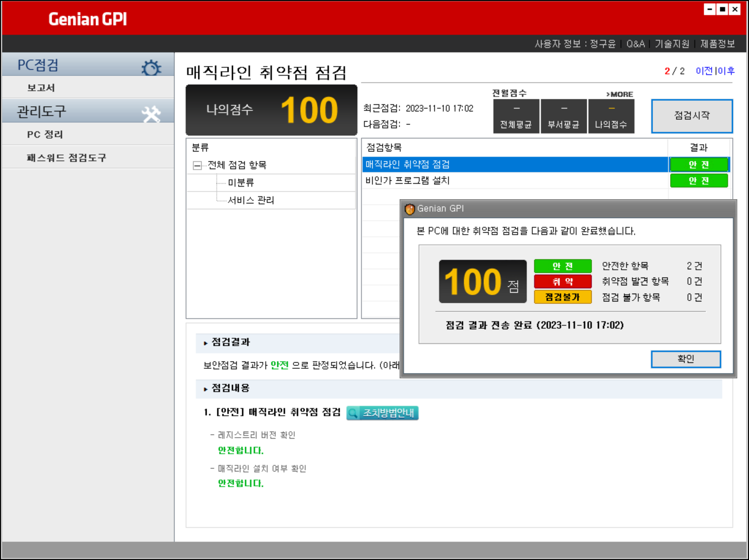Expand the 점검결과 section arrow
Viewport: 749px width, 560px height.
(x=206, y=343)
